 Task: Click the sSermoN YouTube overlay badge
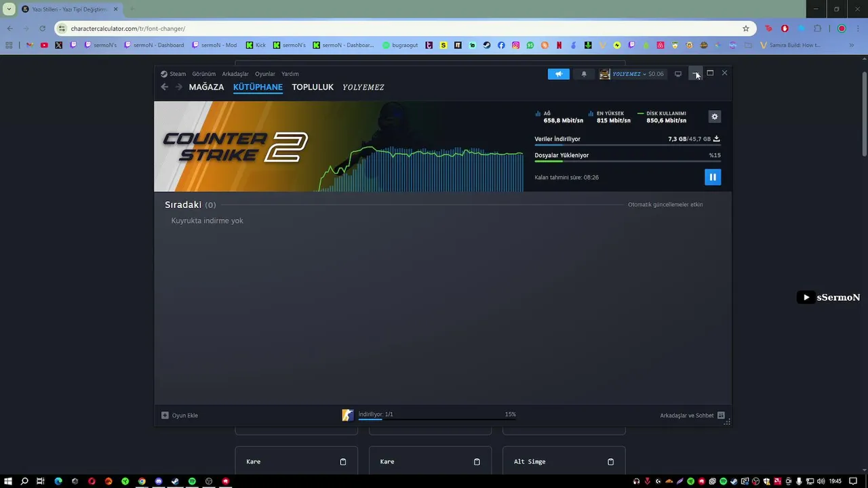[829, 297]
